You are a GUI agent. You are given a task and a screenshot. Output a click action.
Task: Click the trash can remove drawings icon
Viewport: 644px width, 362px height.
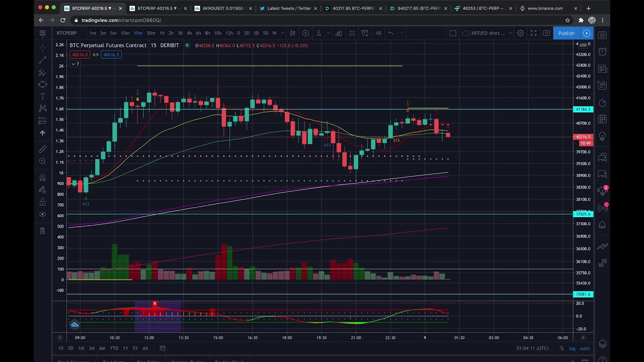(42, 231)
